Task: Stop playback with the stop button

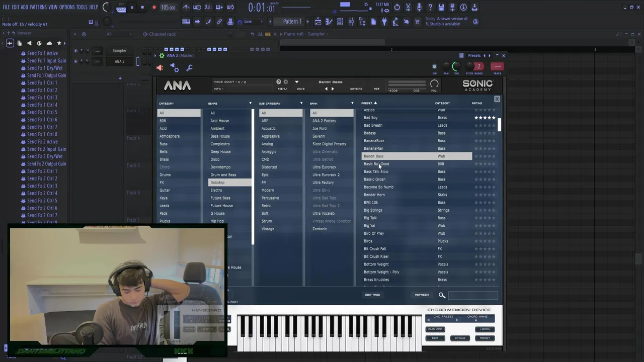Action: click(142, 8)
